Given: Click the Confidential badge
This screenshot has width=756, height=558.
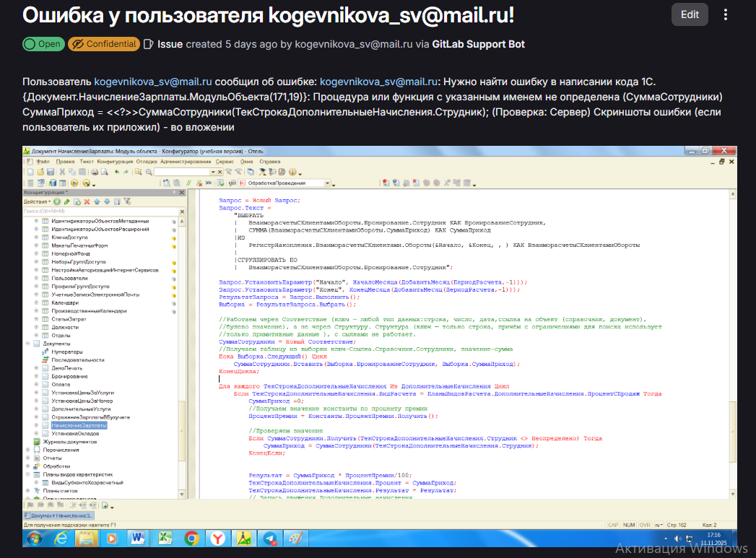Looking at the screenshot, I should (x=104, y=44).
